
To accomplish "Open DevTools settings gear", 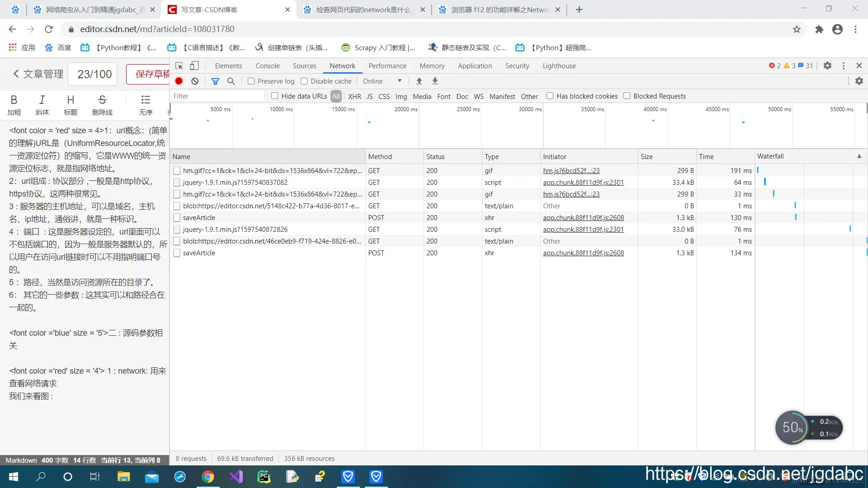I will [827, 66].
